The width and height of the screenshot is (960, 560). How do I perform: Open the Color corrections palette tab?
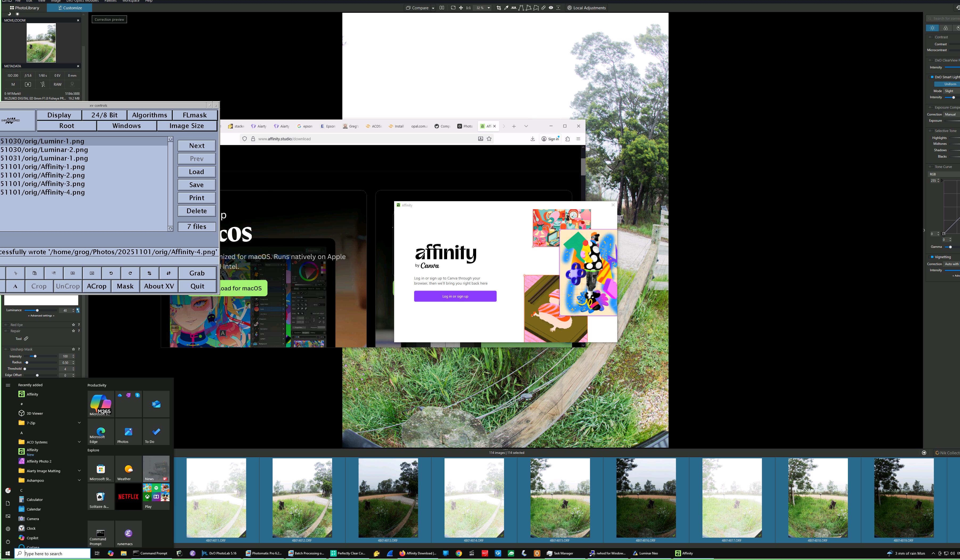coord(946,28)
